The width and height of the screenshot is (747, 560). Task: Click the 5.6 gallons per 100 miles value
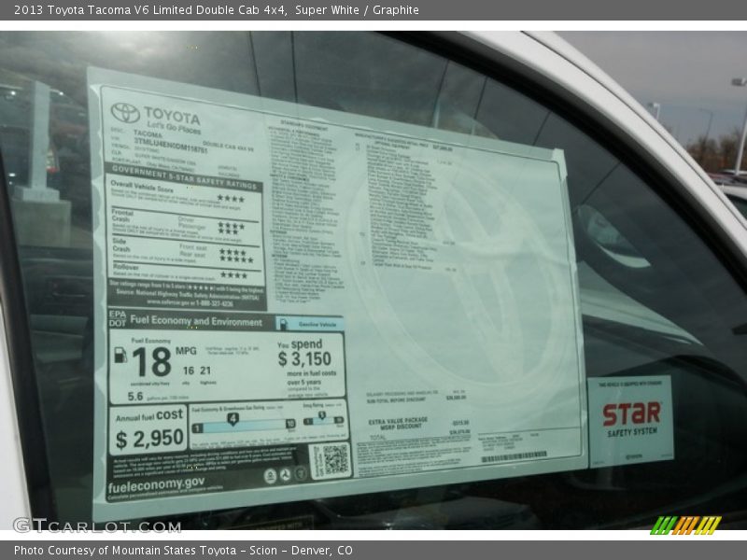tap(135, 396)
